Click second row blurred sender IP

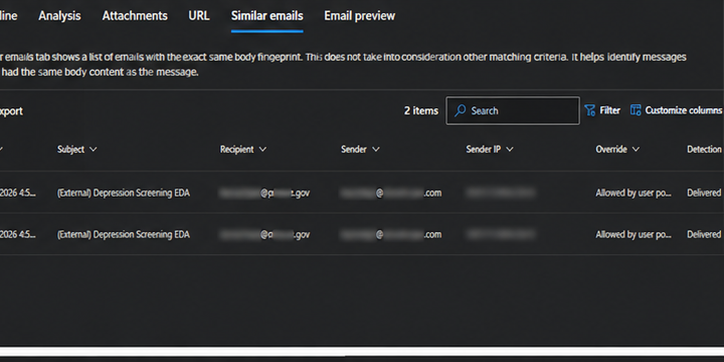[x=501, y=235]
